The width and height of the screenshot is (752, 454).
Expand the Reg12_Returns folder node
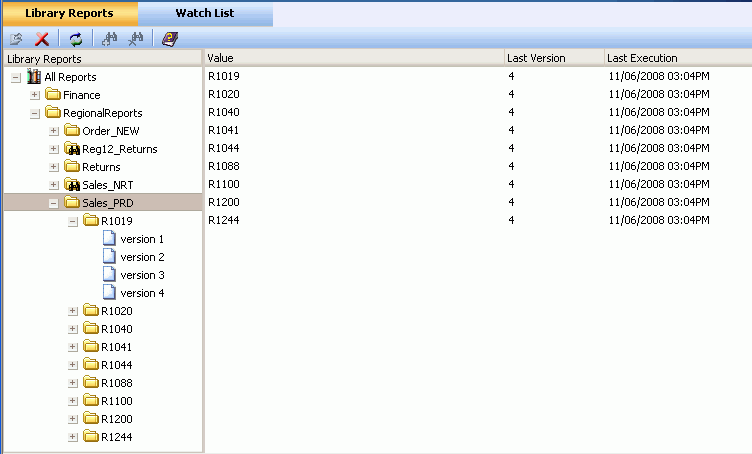(x=54, y=149)
